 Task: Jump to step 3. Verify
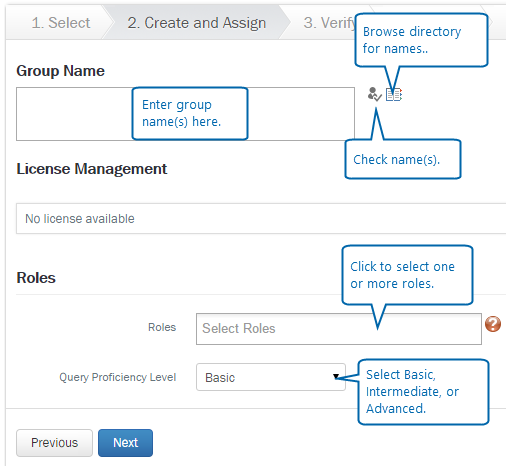pos(329,23)
